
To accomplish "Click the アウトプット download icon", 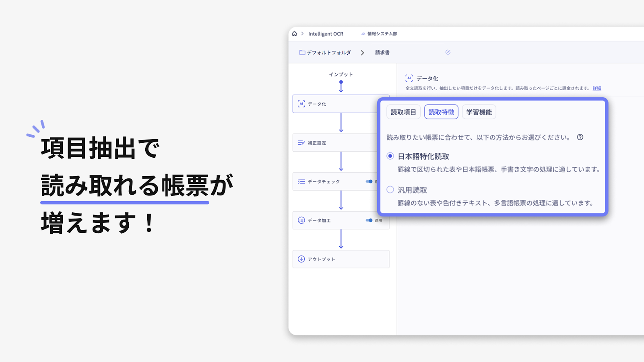I will (x=301, y=259).
